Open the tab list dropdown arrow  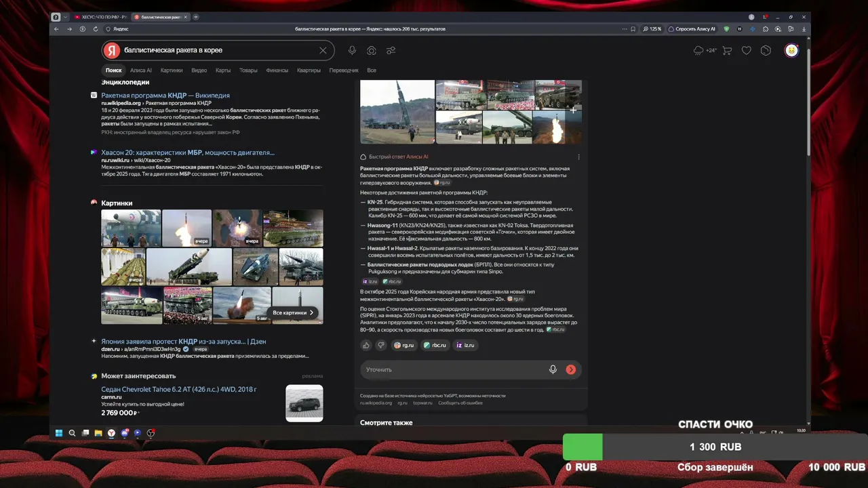pyautogui.click(x=66, y=17)
